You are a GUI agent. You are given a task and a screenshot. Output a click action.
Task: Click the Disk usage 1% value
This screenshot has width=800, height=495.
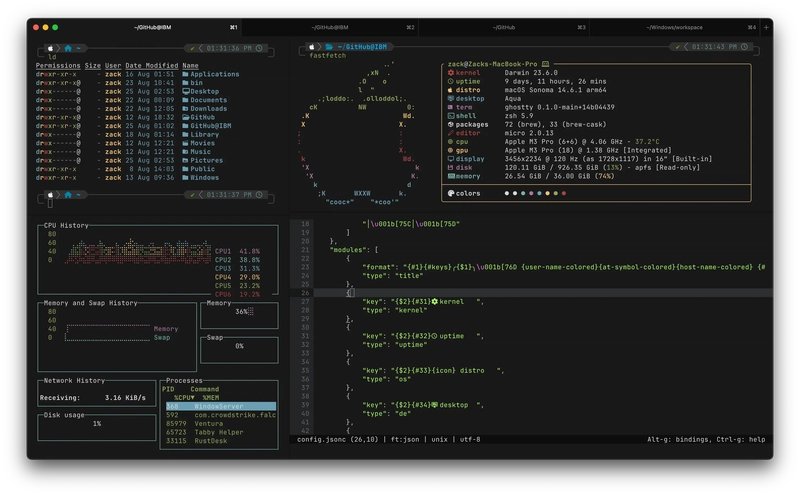pos(96,424)
